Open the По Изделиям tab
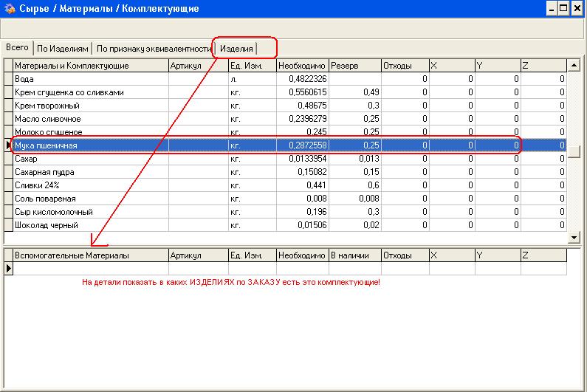This screenshot has height=392, width=587. (63, 49)
